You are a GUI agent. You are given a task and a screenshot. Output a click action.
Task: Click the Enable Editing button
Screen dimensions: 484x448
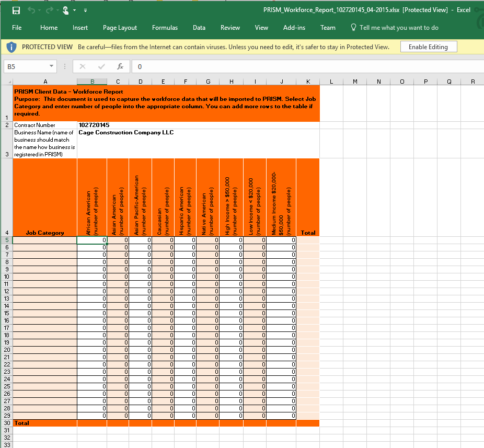[x=428, y=47]
